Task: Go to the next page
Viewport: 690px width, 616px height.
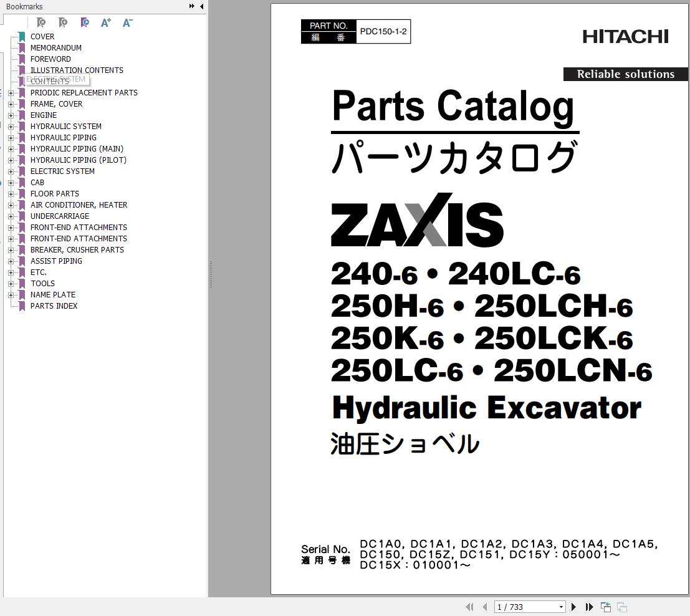Action: (x=573, y=607)
